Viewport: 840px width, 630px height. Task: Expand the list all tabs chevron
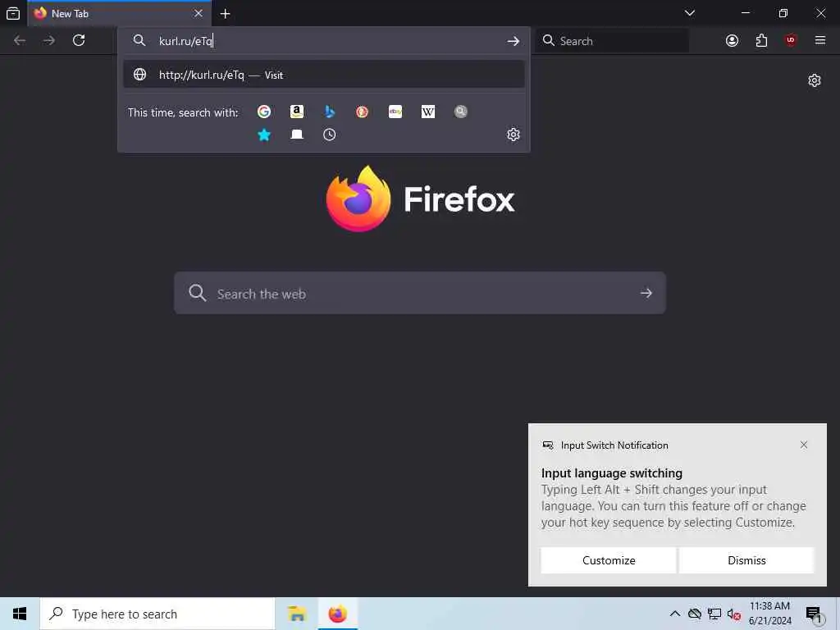point(690,13)
